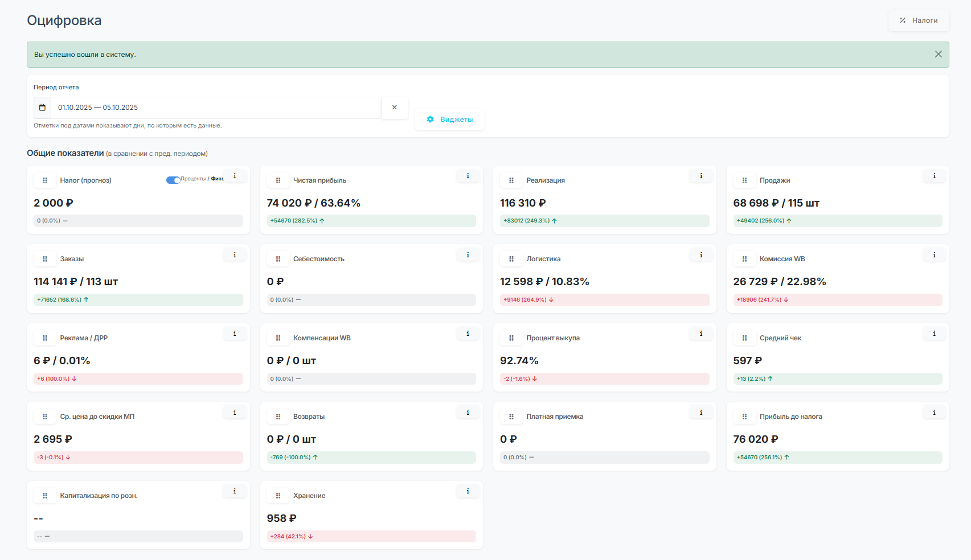Open the calendar icon for report period

point(42,108)
